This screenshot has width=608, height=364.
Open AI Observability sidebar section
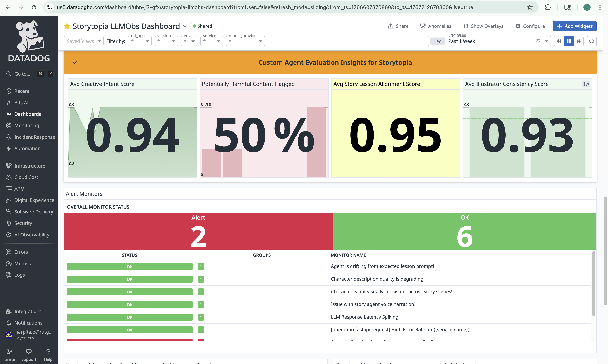32,234
